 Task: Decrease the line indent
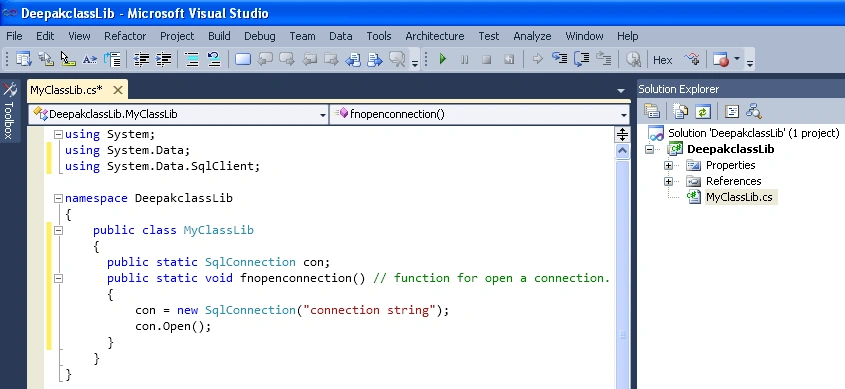point(142,59)
